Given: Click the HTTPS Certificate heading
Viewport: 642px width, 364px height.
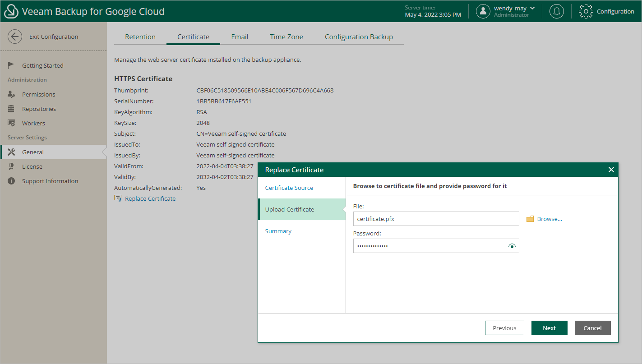Looking at the screenshot, I should click(143, 78).
